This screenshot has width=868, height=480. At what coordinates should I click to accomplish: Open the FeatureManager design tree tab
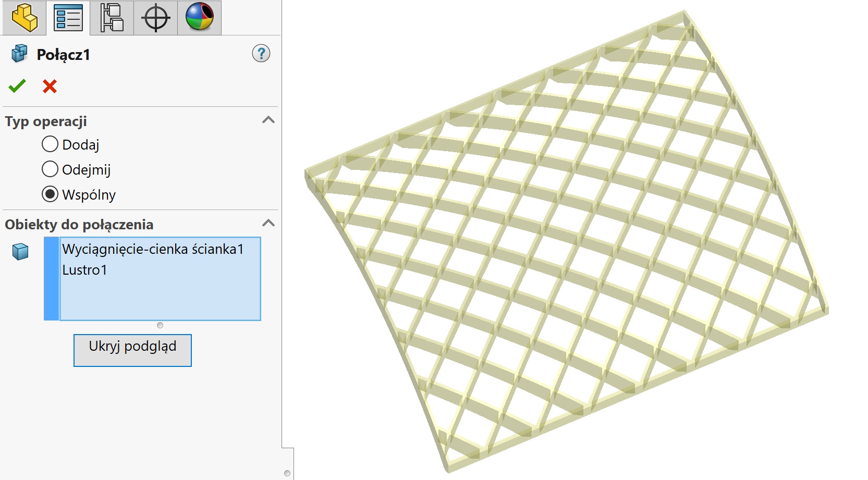24,17
